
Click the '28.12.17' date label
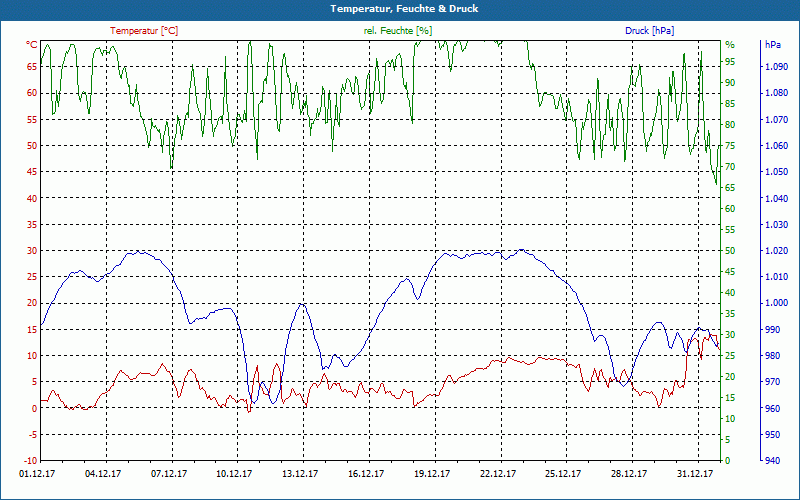pyautogui.click(x=629, y=474)
